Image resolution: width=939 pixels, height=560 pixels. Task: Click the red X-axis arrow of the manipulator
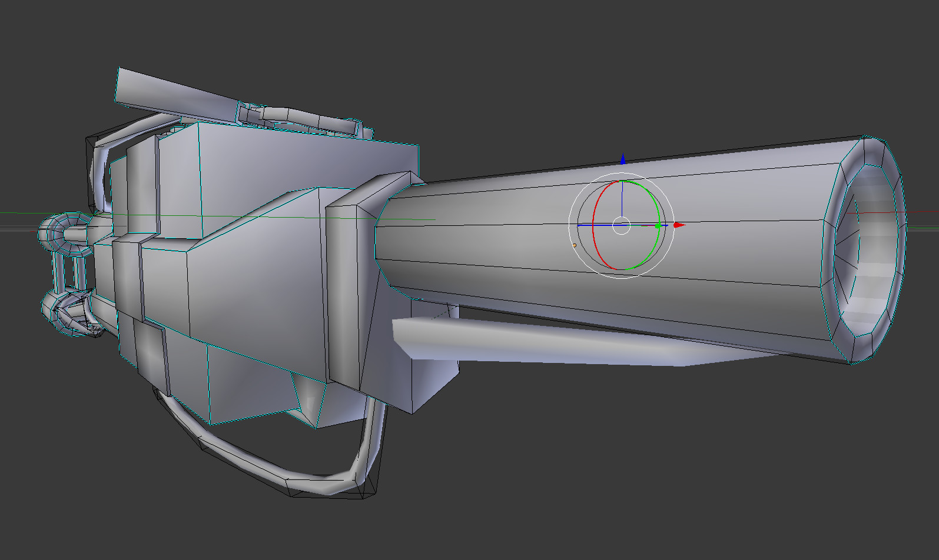click(679, 225)
